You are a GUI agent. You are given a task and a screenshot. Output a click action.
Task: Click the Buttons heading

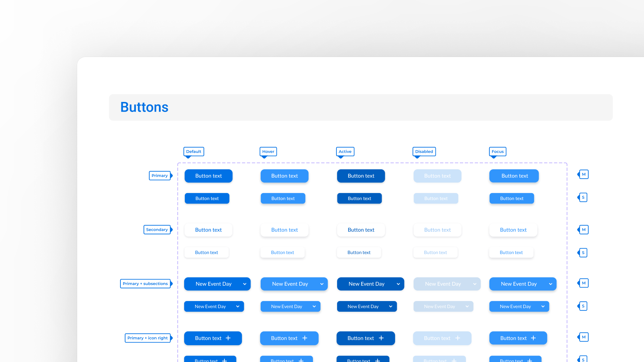[x=144, y=107]
